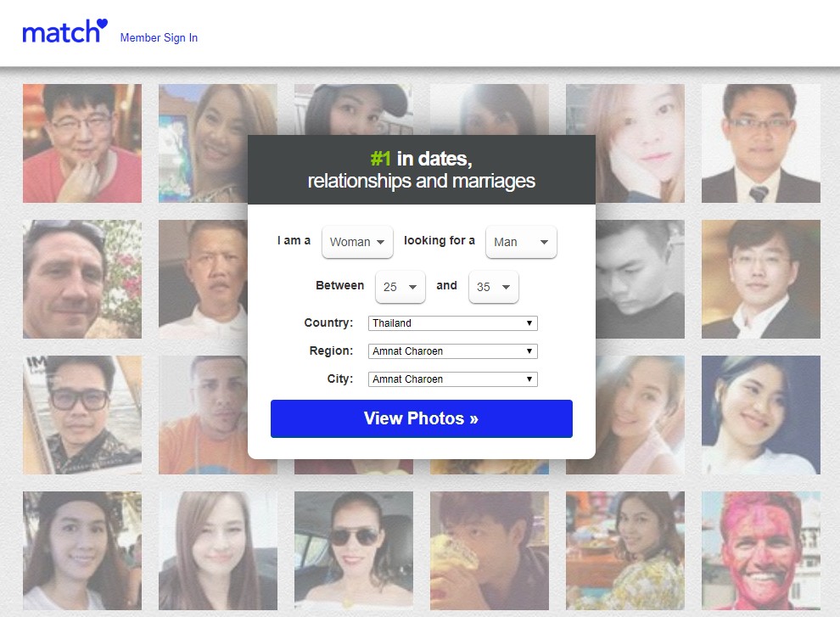Select photo of man in patterned shirt with glasses
The image size is (840, 617).
point(82,415)
